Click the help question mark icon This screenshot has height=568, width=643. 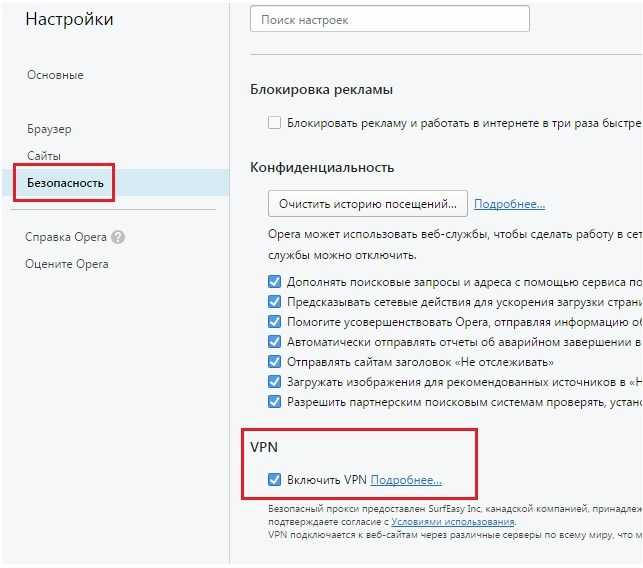[118, 237]
